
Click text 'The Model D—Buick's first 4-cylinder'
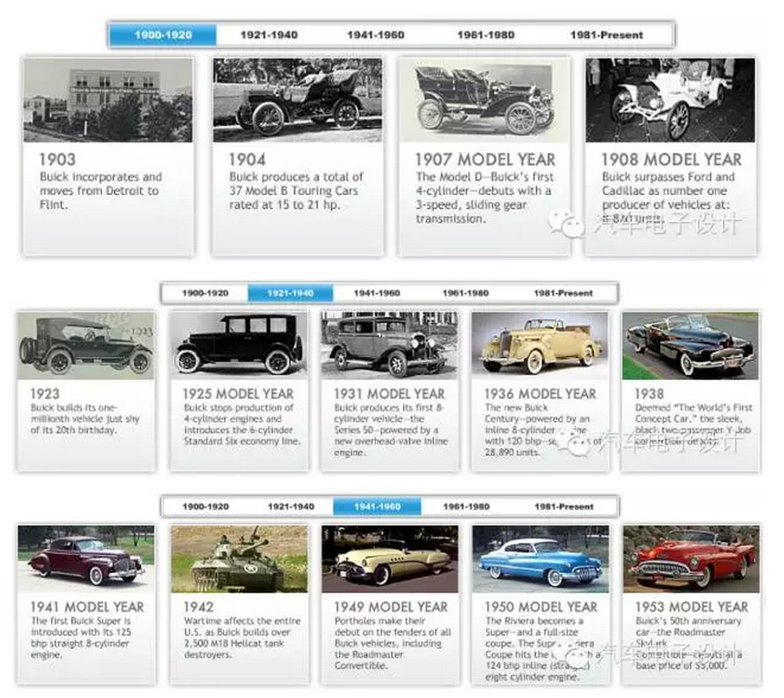click(x=484, y=198)
